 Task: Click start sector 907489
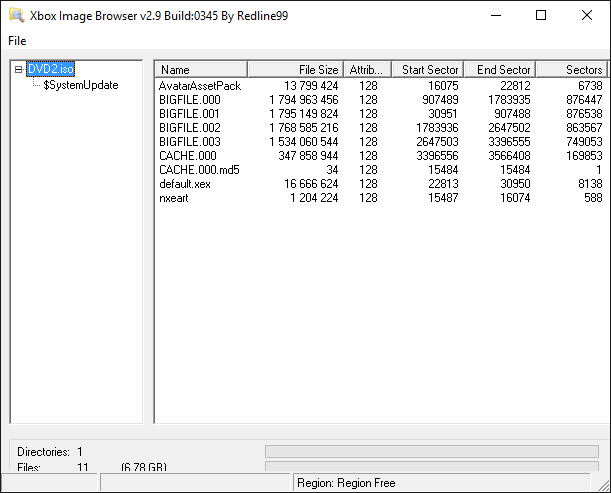[440, 99]
